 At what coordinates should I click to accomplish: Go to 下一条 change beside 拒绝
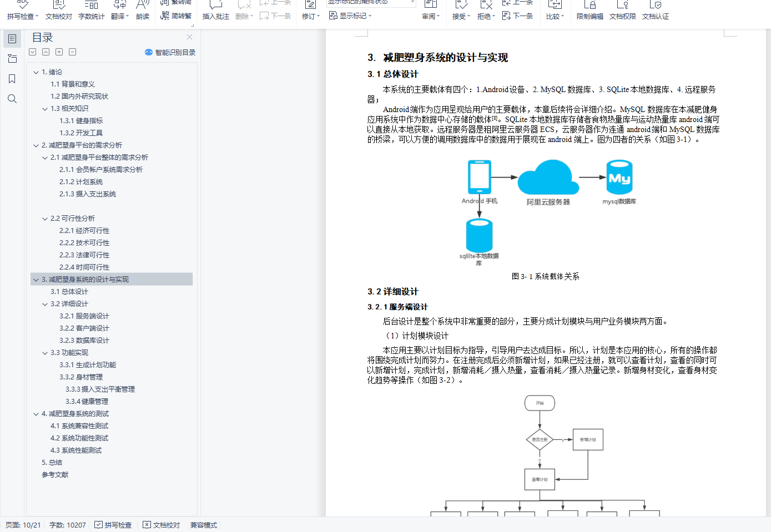(517, 16)
